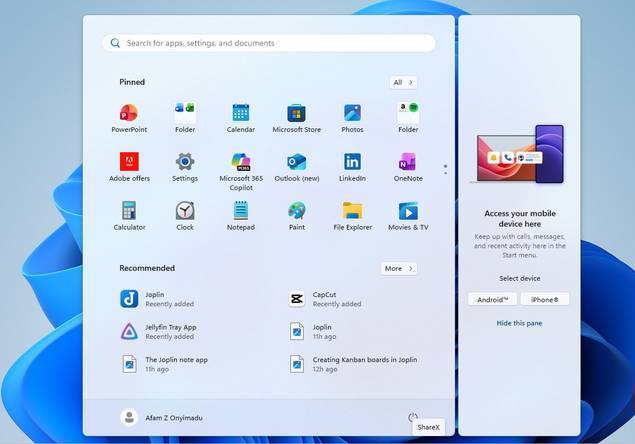Open The Joplin note app file
This screenshot has height=444, width=635.
tap(164, 364)
